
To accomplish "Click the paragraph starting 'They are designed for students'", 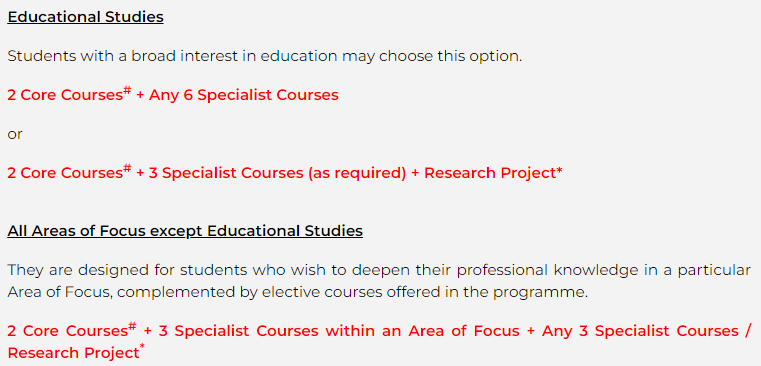I will [379, 282].
